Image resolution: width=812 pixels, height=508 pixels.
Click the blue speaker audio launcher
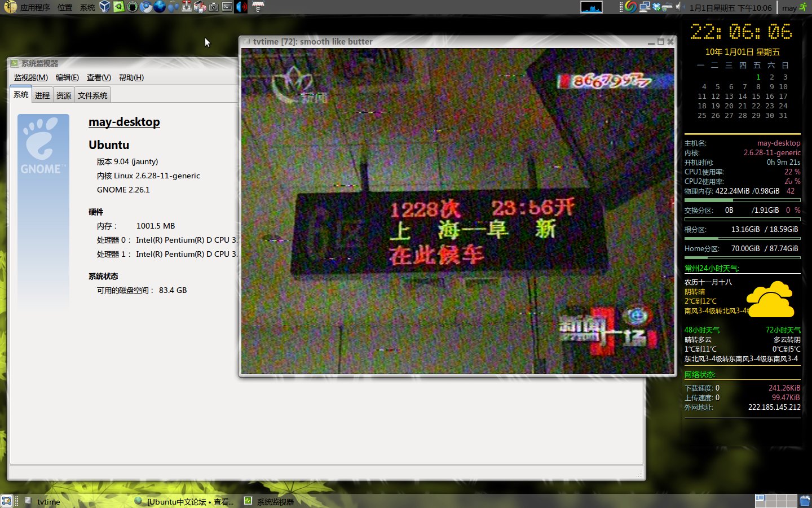tap(241, 7)
